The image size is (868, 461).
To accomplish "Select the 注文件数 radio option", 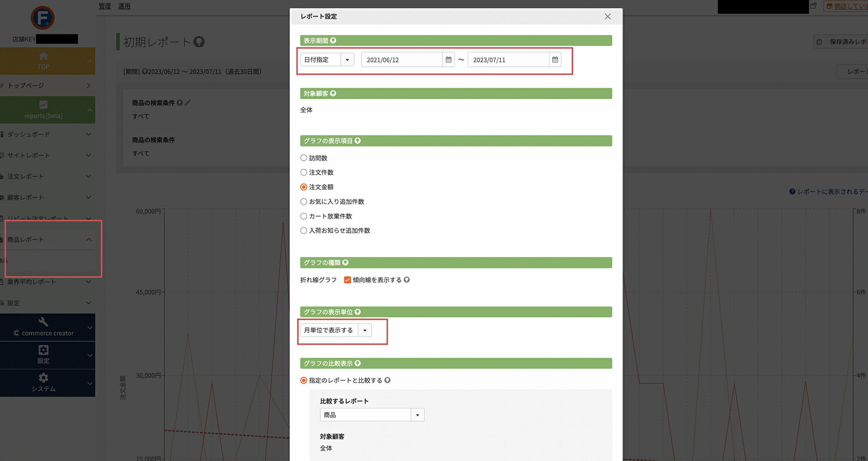I will coord(304,172).
